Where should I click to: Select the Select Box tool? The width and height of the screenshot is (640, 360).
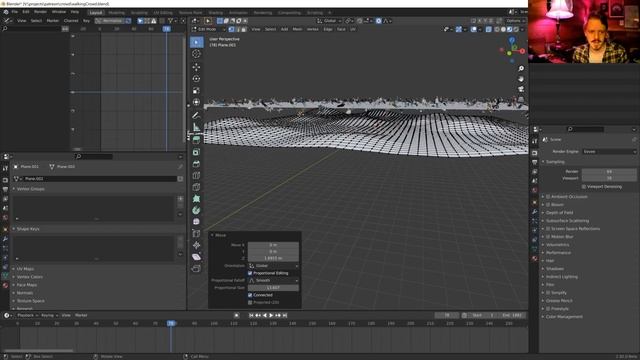tap(196, 42)
